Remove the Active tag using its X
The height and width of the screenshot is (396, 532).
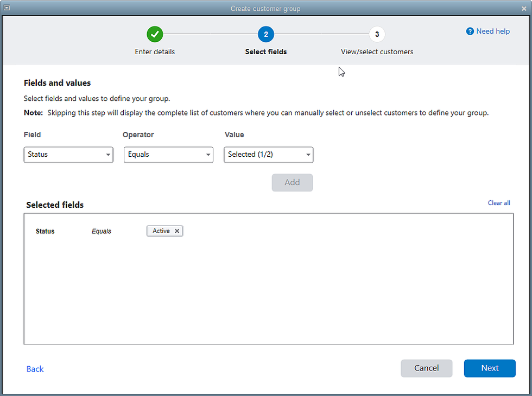pyautogui.click(x=177, y=231)
